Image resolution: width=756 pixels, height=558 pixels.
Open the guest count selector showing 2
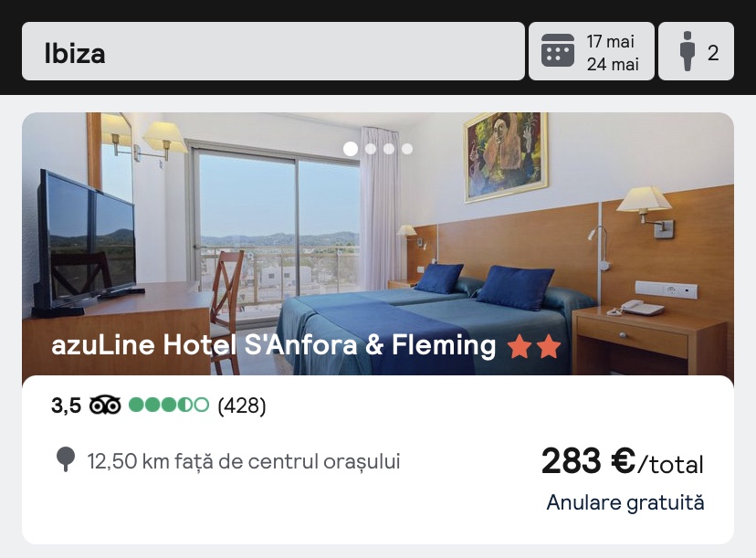696,51
